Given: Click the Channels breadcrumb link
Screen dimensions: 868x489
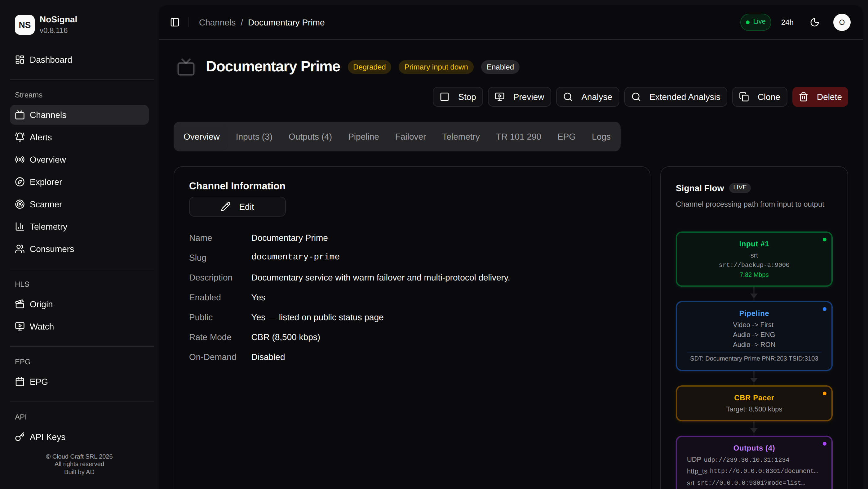Looking at the screenshot, I should point(217,22).
